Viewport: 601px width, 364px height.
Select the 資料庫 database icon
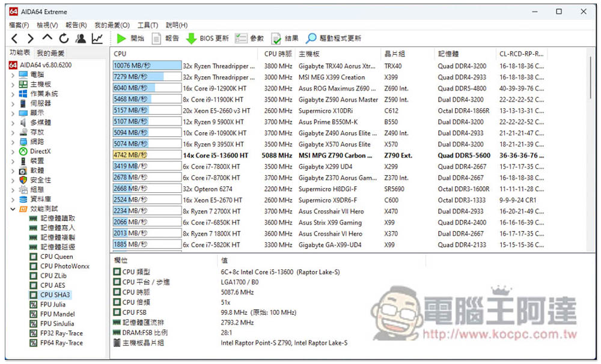coord(23,199)
